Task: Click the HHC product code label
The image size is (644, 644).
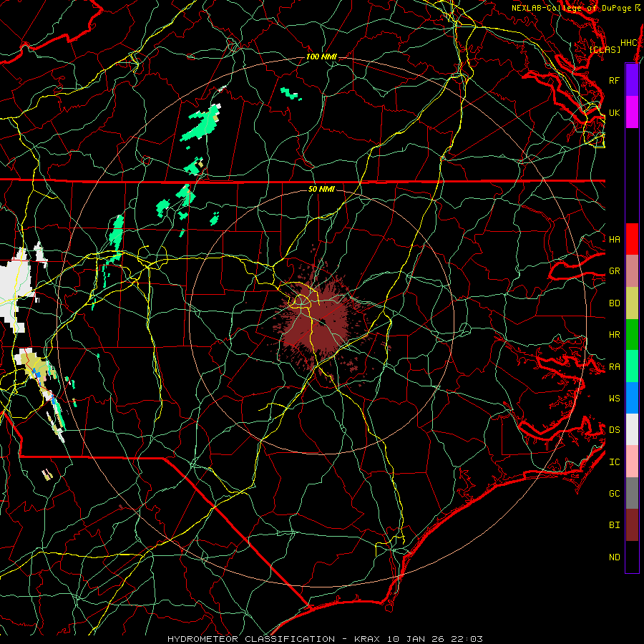Action: point(629,43)
